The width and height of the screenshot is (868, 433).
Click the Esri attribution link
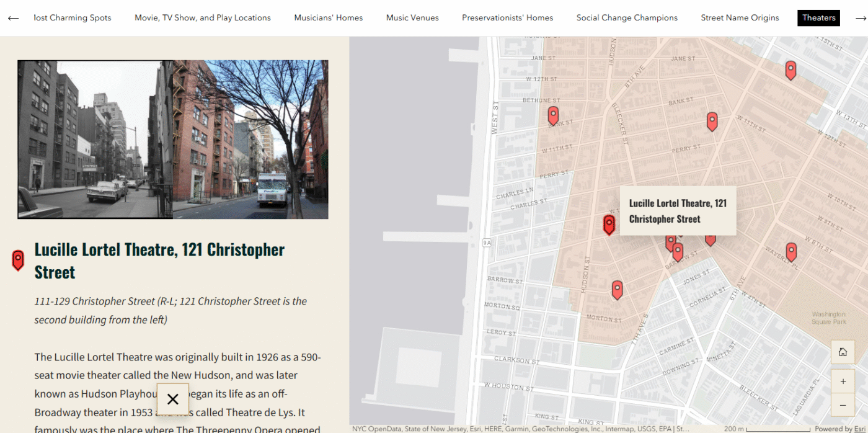[x=859, y=429]
